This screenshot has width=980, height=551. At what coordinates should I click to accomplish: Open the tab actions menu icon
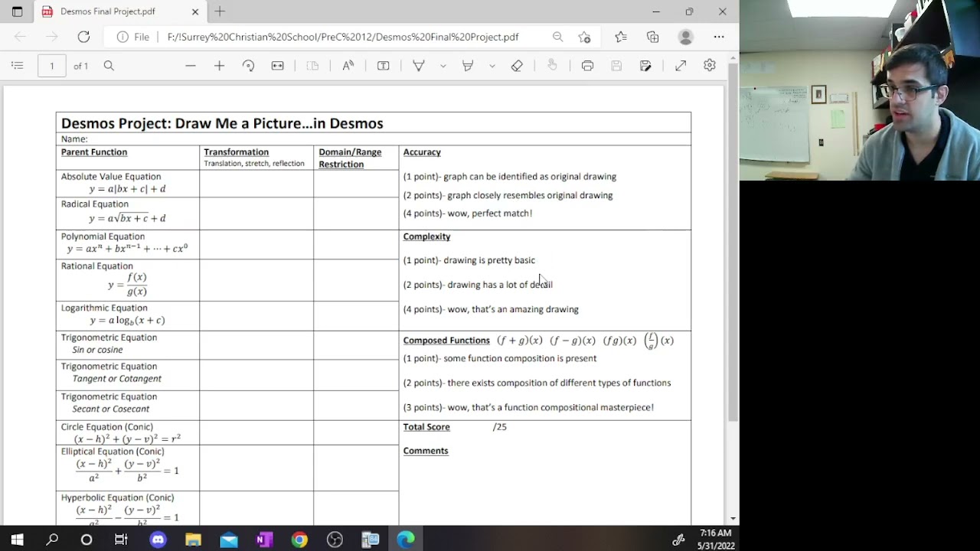[17, 11]
